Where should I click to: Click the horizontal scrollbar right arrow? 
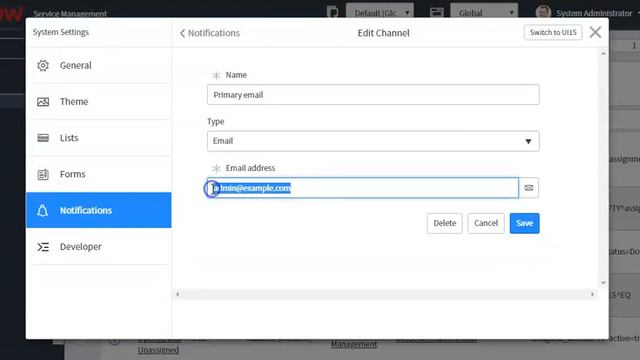click(x=592, y=294)
